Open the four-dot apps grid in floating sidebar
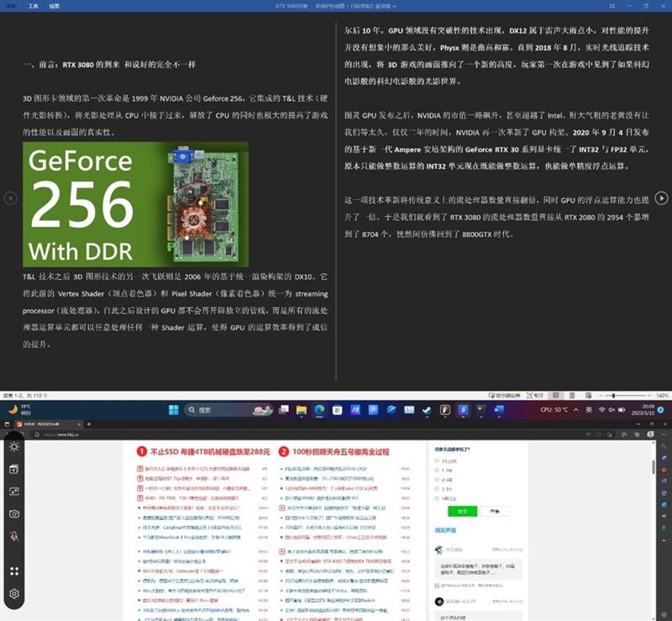 coord(14,571)
